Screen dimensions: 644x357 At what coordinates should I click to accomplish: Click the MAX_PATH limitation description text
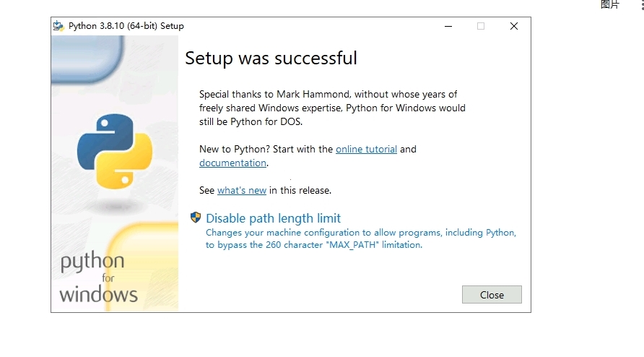tap(360, 239)
